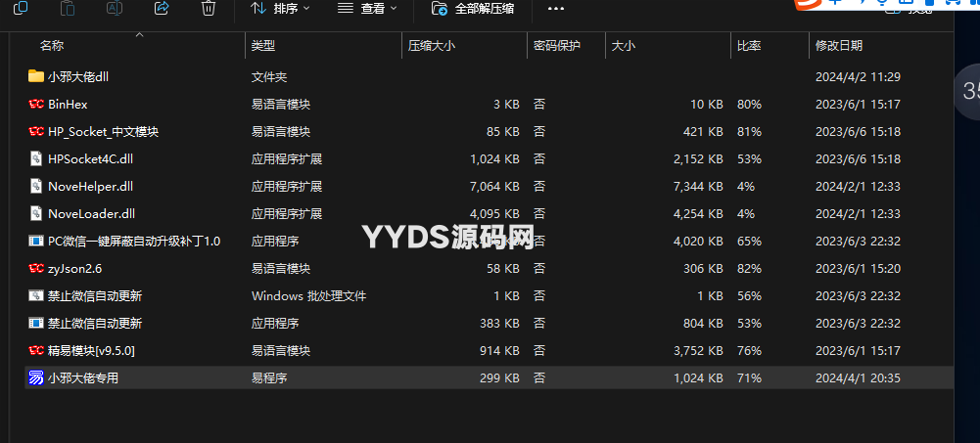The image size is (980, 443).
Task: Click the 2,152 KB size cell
Action: pos(698,159)
